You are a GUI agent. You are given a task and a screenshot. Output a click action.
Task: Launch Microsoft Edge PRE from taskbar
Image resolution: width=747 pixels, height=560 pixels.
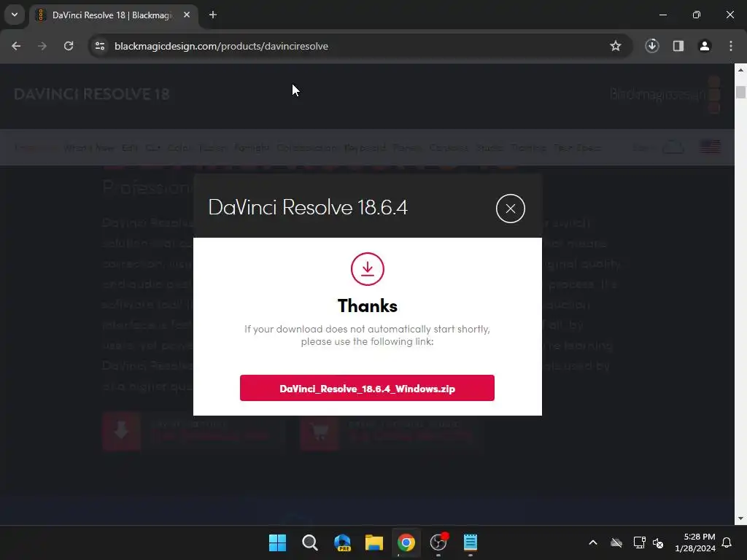(x=343, y=542)
